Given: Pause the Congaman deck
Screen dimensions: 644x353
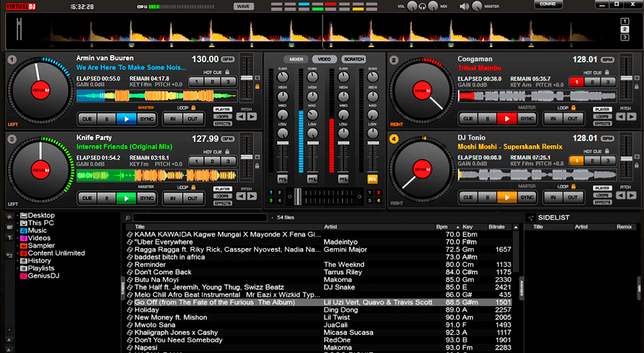Looking at the screenshot, I should (x=487, y=119).
